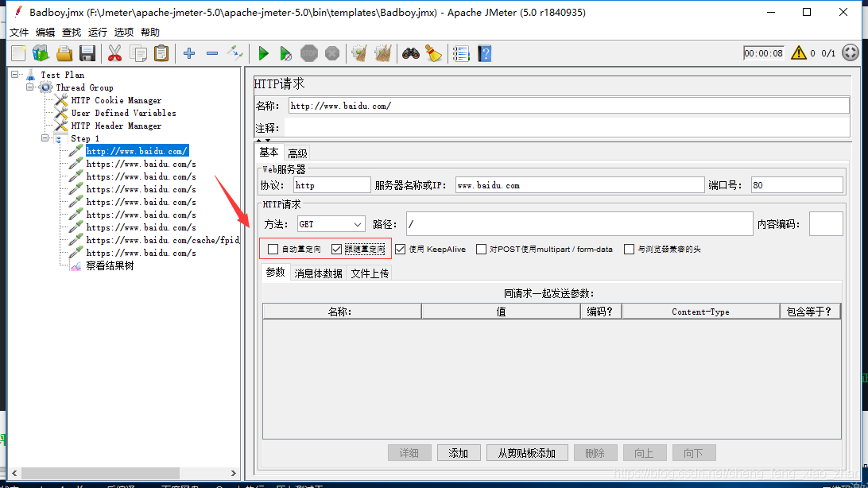This screenshot has width=868, height=488.
Task: Click the 删除 button
Action: (x=595, y=453)
